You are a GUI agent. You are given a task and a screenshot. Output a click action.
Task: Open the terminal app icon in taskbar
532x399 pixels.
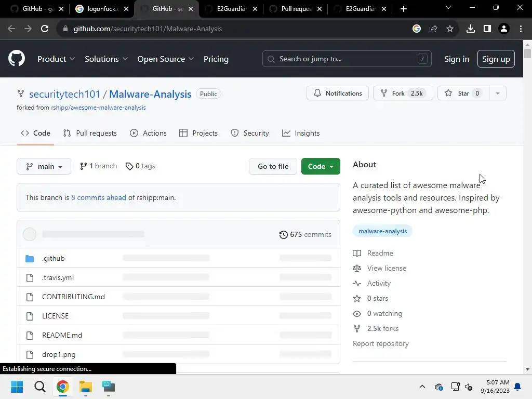(x=109, y=387)
